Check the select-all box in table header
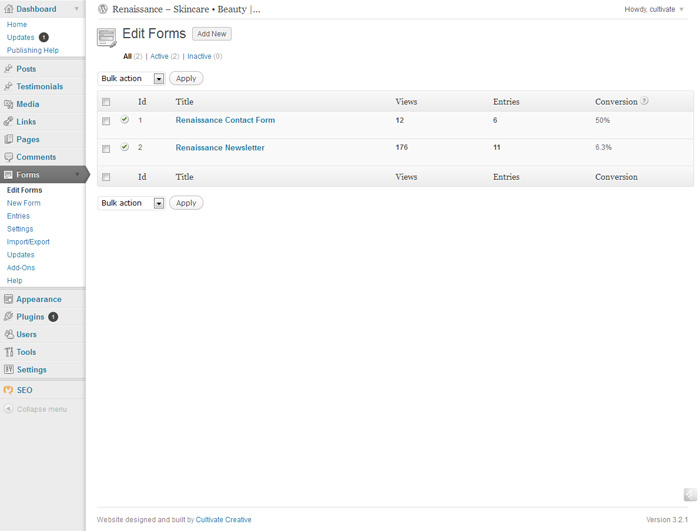This screenshot has height=531, width=700. [x=106, y=102]
